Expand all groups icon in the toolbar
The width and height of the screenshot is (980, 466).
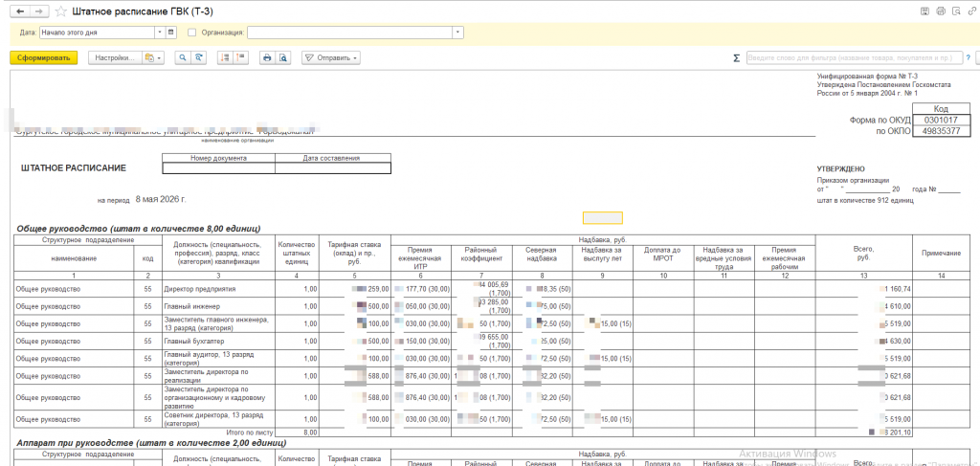tap(226, 57)
